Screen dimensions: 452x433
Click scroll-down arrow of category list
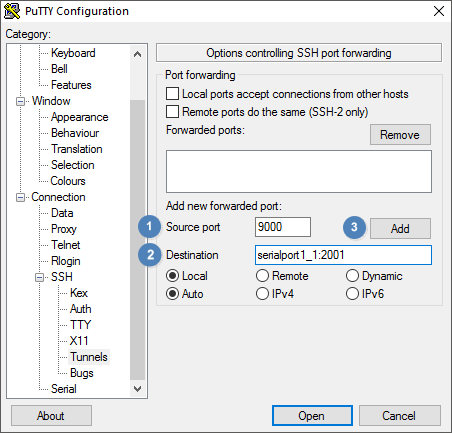click(x=137, y=389)
